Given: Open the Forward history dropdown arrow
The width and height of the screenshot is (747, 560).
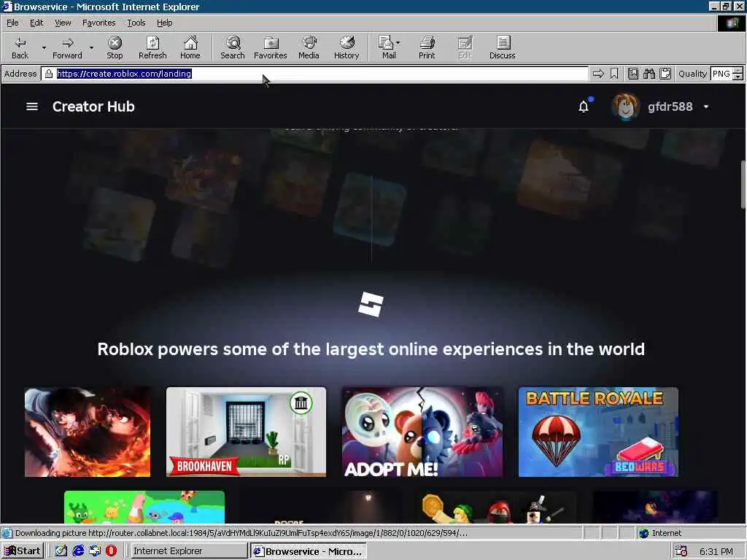Looking at the screenshot, I should click(x=91, y=47).
